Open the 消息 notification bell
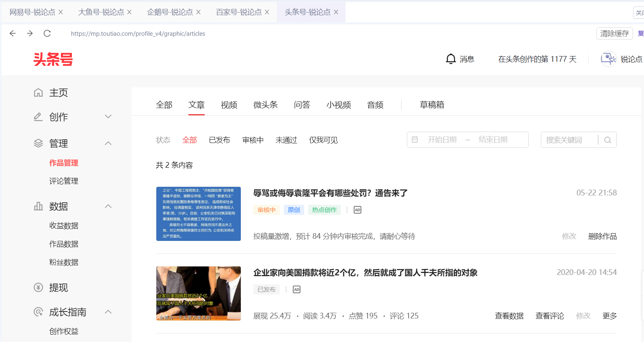644x342 pixels. pos(451,59)
